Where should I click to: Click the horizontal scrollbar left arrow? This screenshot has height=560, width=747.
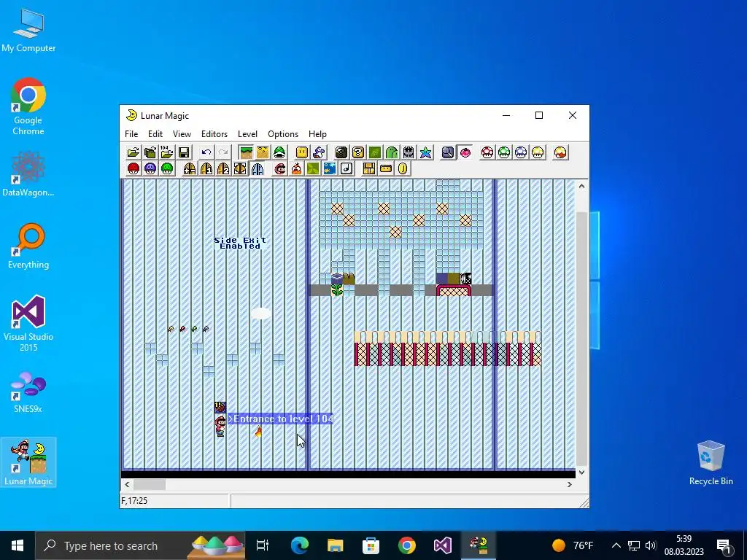click(127, 484)
